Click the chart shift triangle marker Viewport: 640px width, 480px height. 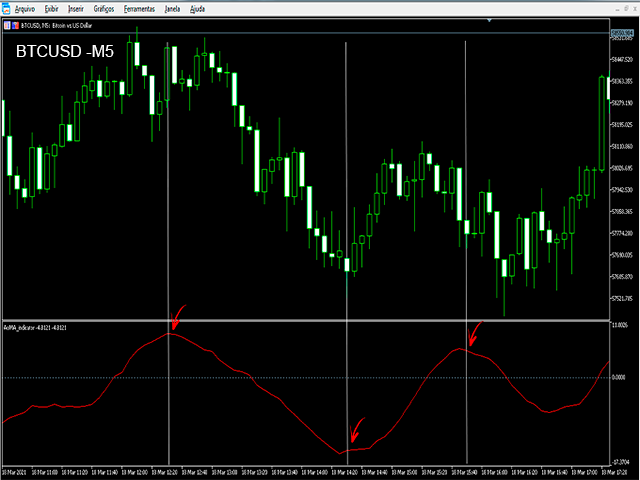pos(489,20)
